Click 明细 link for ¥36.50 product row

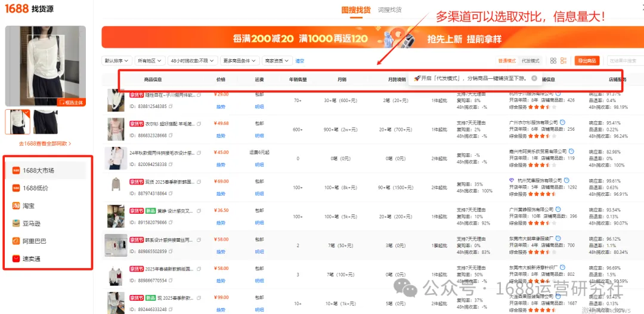pyautogui.click(x=259, y=222)
